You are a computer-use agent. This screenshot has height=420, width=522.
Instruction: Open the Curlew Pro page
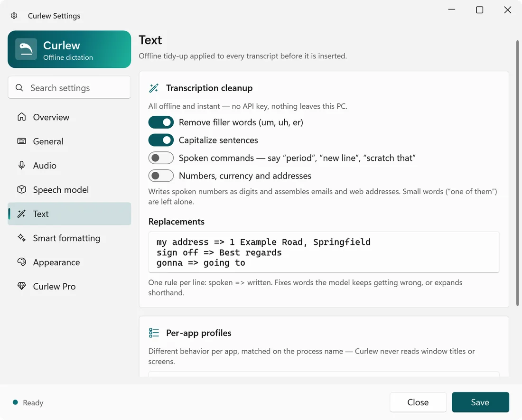pyautogui.click(x=69, y=286)
